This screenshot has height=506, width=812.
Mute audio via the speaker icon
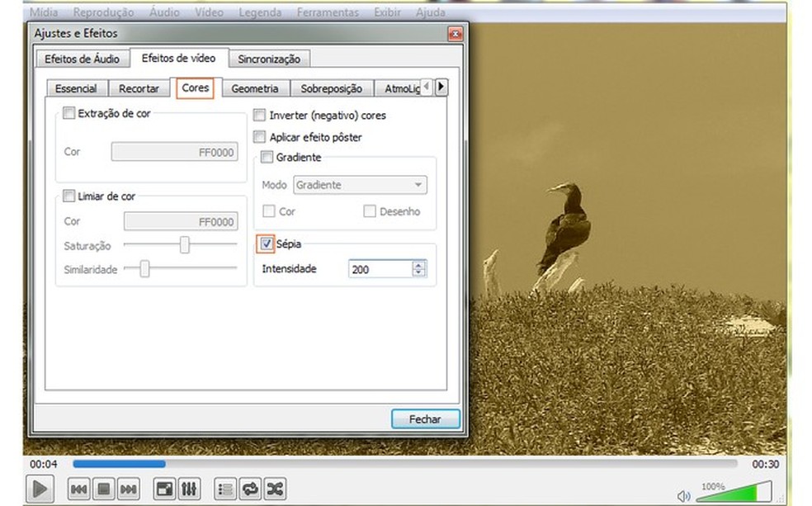(x=683, y=495)
